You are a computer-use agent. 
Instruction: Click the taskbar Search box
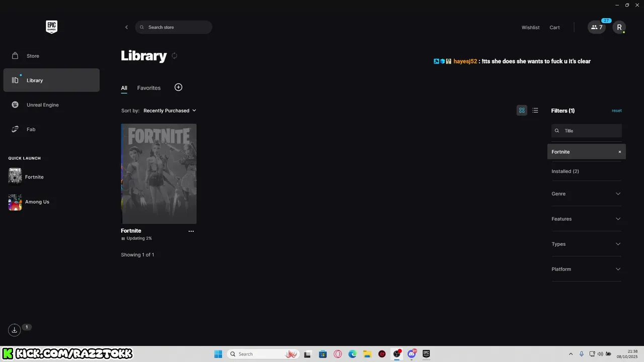[263, 354]
